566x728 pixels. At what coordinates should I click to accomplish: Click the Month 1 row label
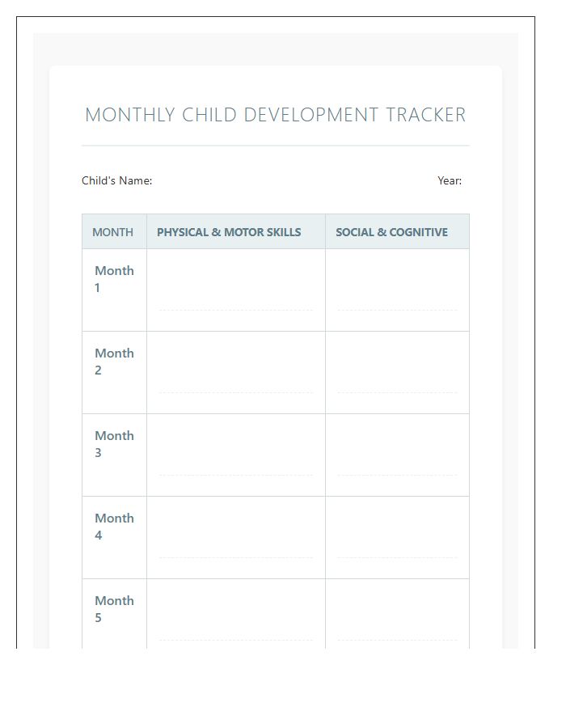(x=114, y=279)
